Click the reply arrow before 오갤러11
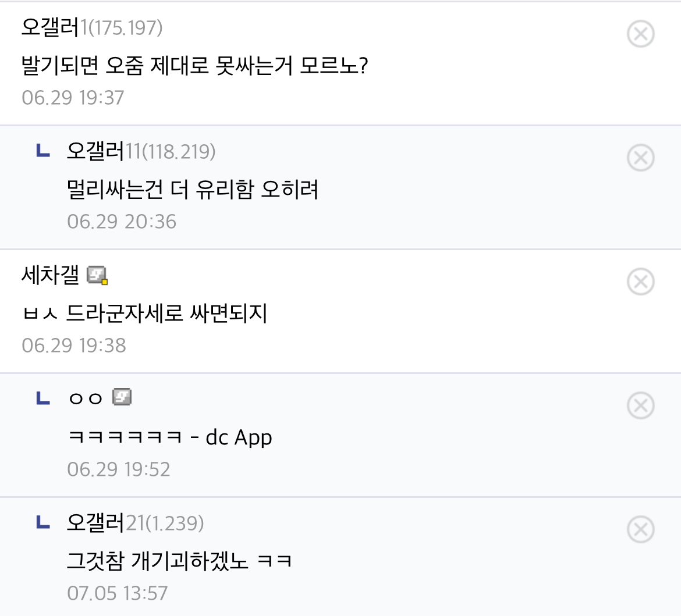The image size is (681, 616). coord(43,151)
